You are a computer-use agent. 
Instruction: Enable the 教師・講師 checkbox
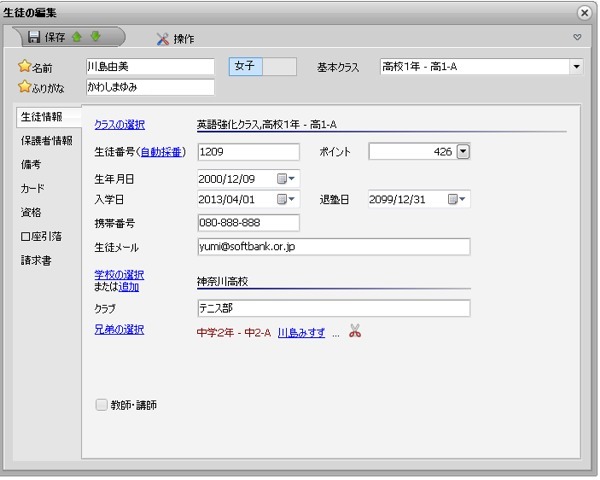pos(101,405)
